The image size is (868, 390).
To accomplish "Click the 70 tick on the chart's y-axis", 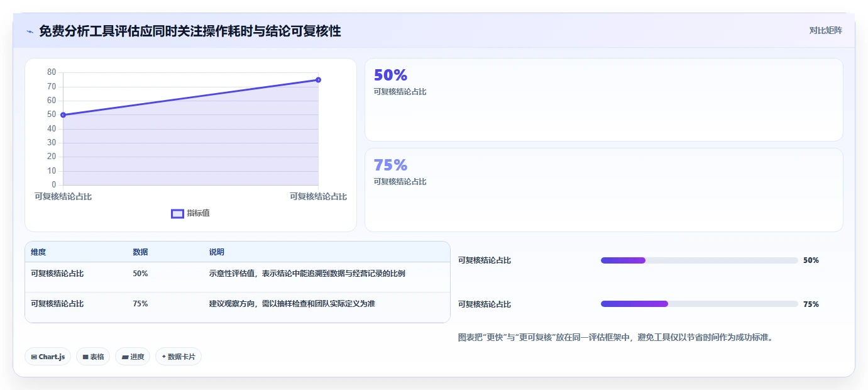I will [x=52, y=87].
